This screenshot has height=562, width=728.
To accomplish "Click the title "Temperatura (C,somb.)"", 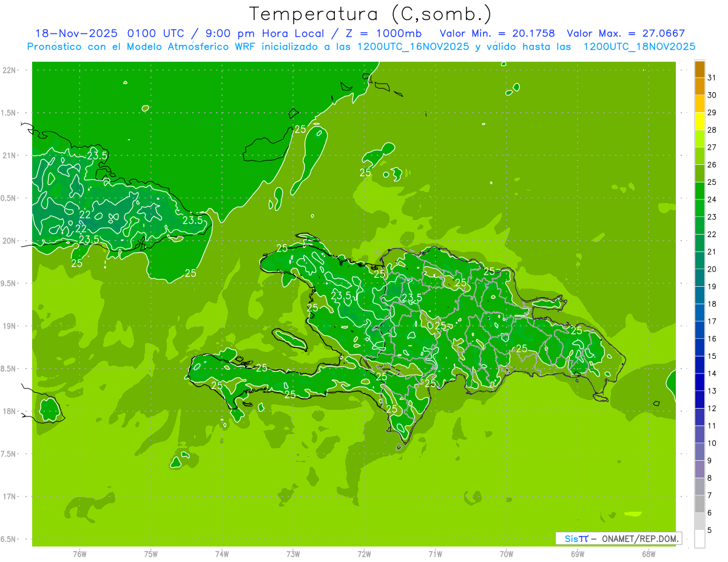I will [x=370, y=14].
